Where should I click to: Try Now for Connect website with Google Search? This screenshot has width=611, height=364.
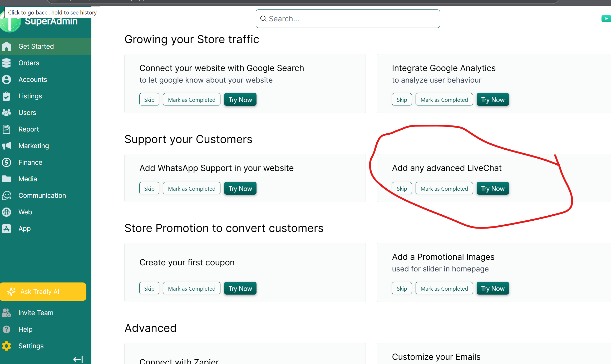pyautogui.click(x=240, y=100)
